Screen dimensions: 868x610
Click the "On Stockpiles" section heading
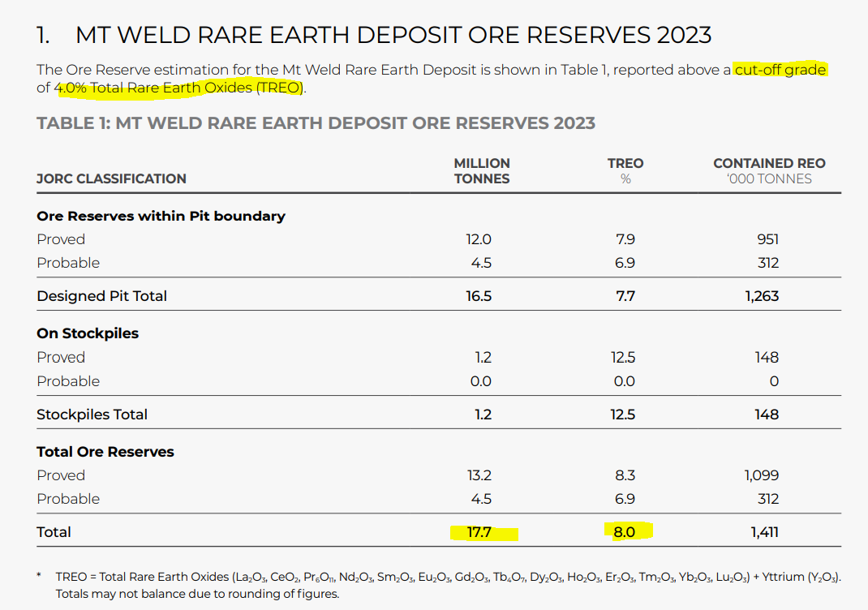[x=88, y=333]
